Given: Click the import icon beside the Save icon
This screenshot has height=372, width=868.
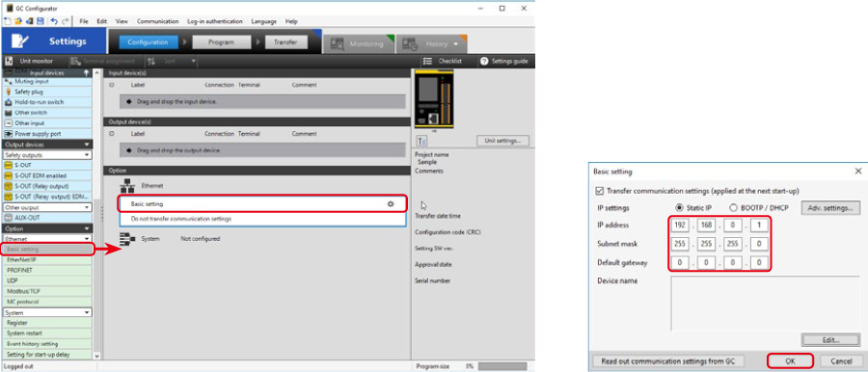Looking at the screenshot, I should tap(29, 21).
